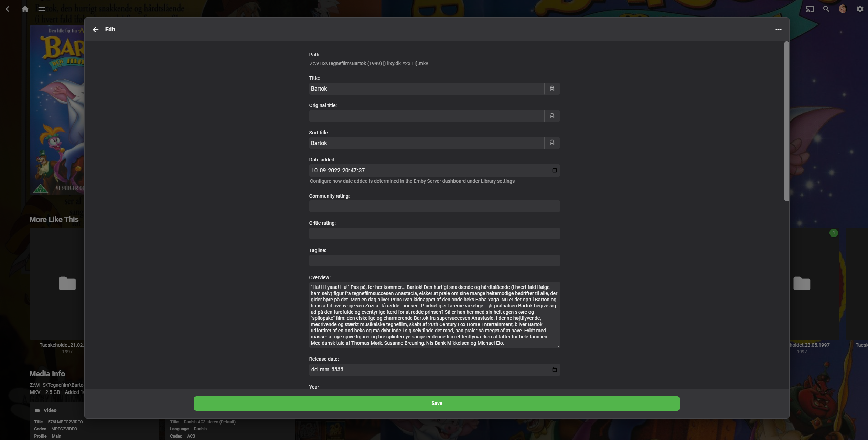This screenshot has width=868, height=440.
Task: Click the cast to device icon
Action: pyautogui.click(x=809, y=9)
